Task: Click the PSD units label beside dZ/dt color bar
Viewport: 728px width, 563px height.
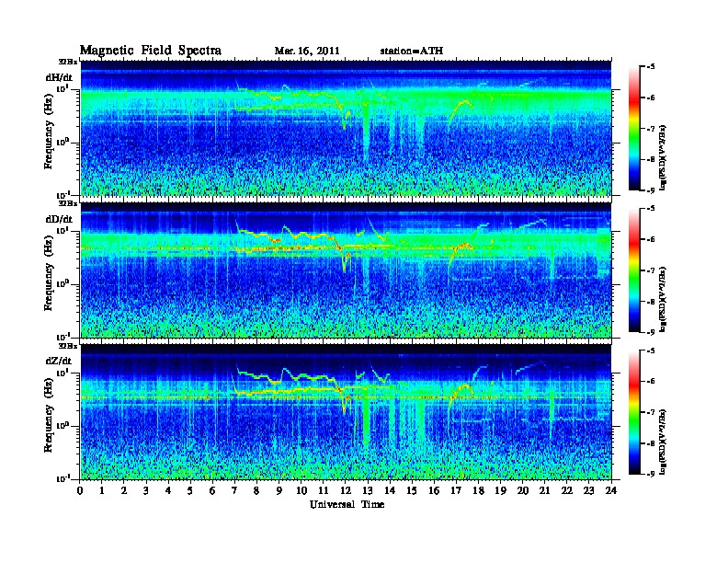Action: (663, 442)
